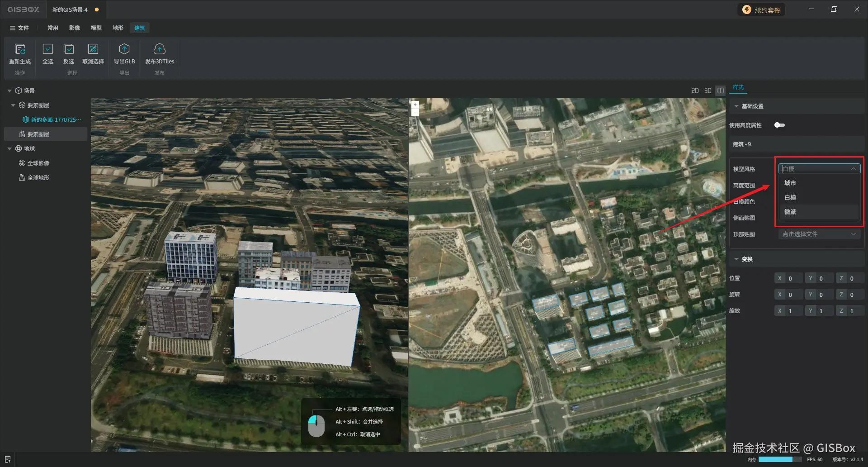
Task: Click the 取消选择 deselect icon
Action: pos(93,49)
